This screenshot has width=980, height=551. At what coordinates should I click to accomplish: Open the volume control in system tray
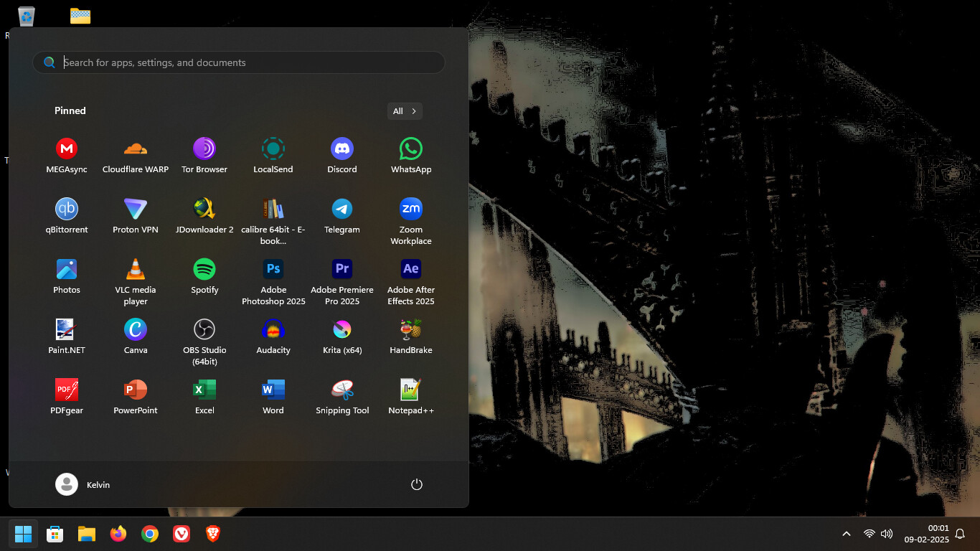887,534
